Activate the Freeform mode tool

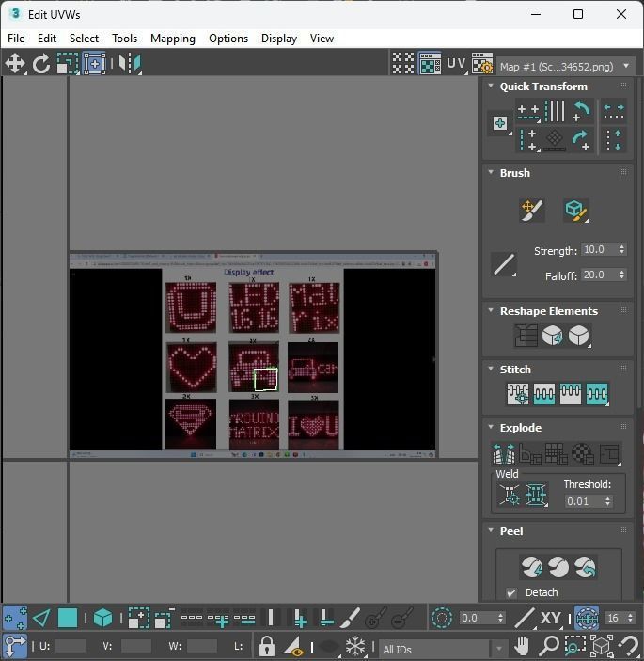click(94, 64)
